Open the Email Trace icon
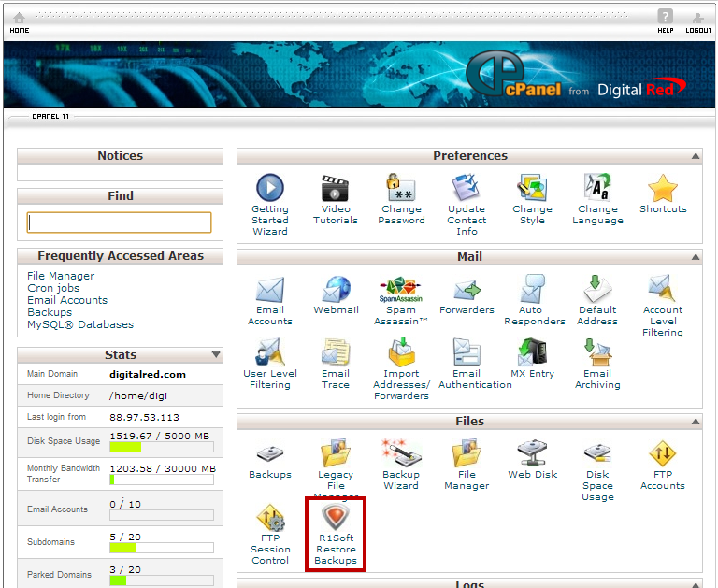The width and height of the screenshot is (718, 588). 336,352
